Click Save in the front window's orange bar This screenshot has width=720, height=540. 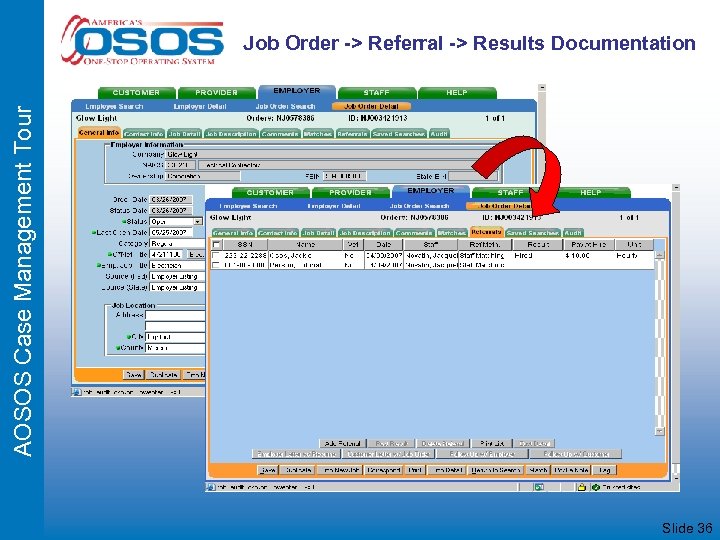pyautogui.click(x=268, y=470)
